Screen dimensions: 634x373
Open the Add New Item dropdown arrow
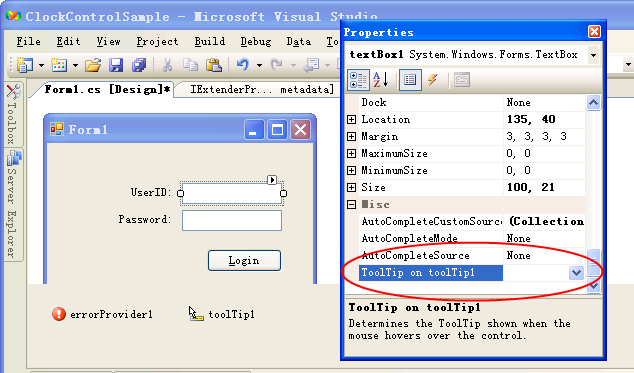75,65
